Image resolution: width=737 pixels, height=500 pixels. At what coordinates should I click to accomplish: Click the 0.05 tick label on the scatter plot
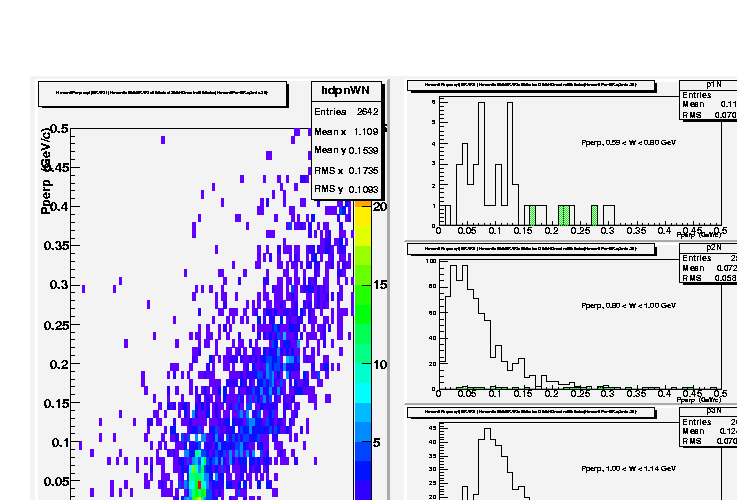point(55,481)
